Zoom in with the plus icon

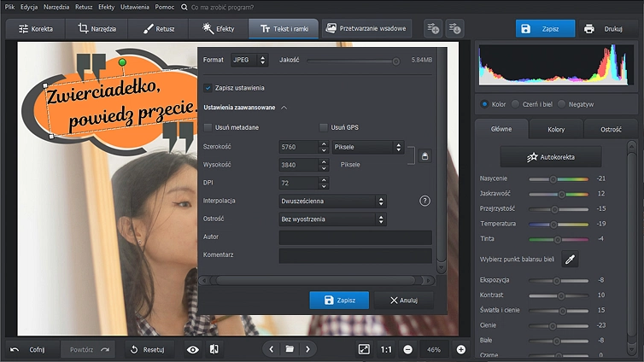(461, 349)
